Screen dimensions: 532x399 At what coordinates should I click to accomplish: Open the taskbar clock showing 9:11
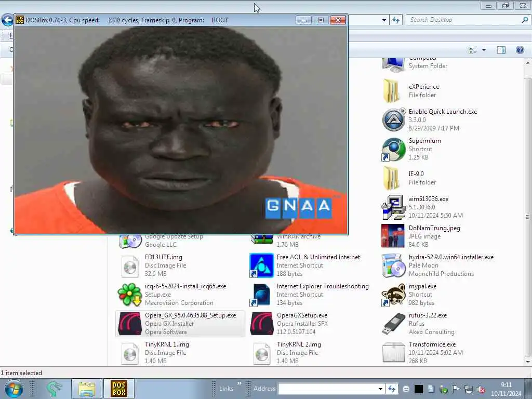(506, 389)
